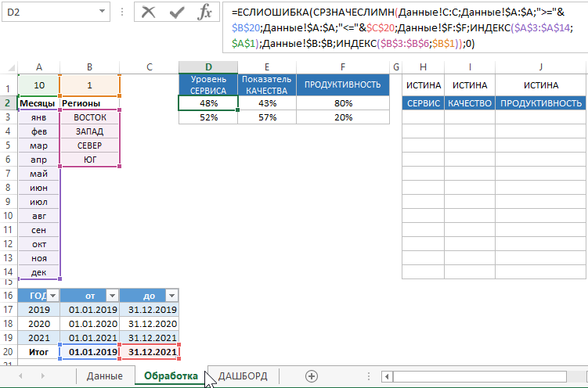
Task: Select row 20 by its row header
Action: (9, 352)
